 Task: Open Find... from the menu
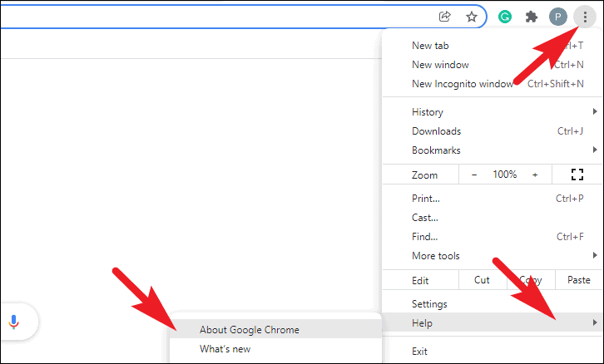(x=493, y=237)
